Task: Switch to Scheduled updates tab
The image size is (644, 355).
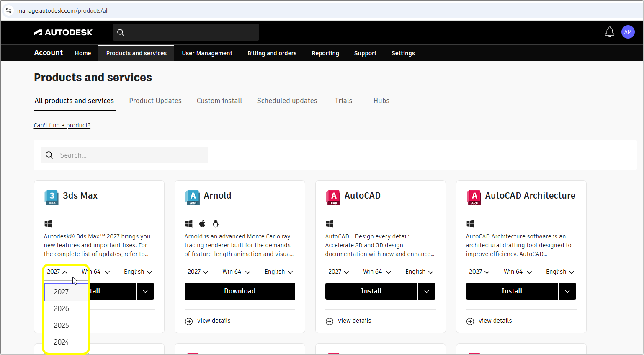Action: point(287,101)
